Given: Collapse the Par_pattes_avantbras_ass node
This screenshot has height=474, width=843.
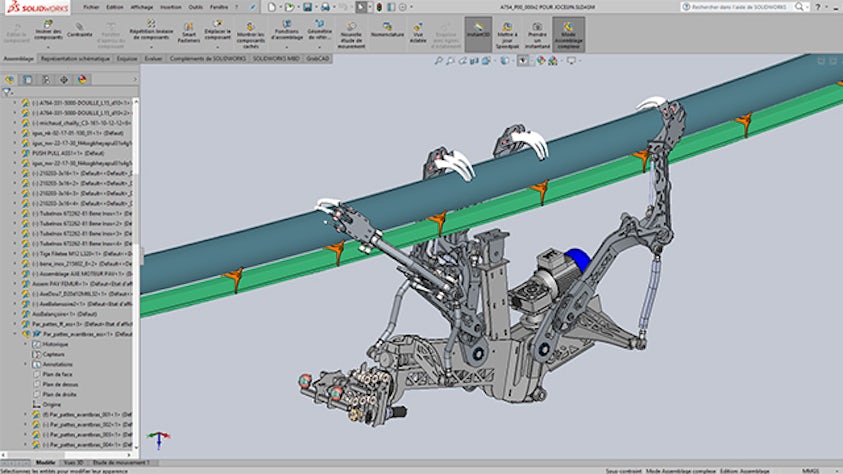Looking at the screenshot, I should pos(15,334).
